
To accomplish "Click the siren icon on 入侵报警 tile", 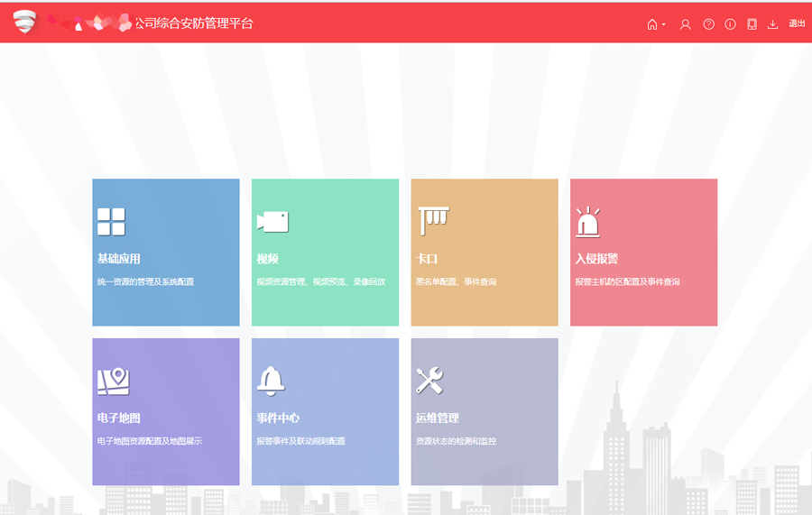I will pos(587,223).
